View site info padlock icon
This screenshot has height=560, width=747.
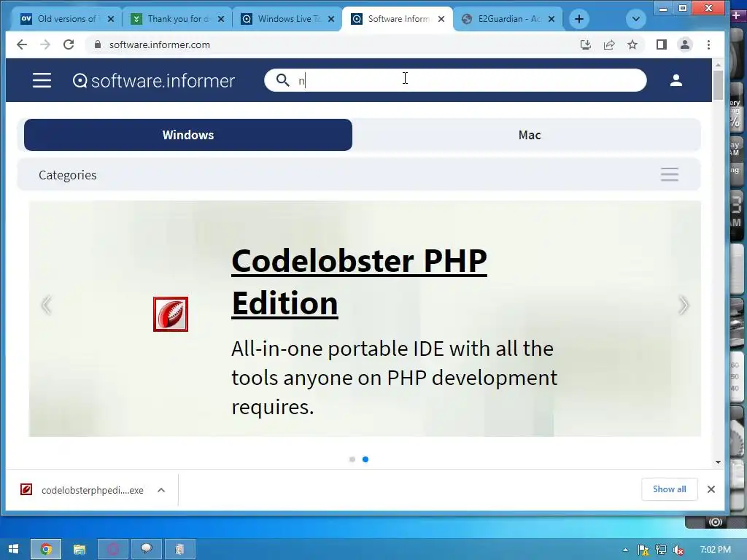[x=98, y=44]
